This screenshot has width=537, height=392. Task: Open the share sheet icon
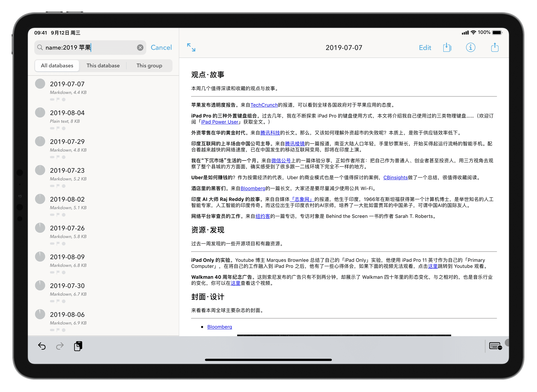tap(494, 47)
